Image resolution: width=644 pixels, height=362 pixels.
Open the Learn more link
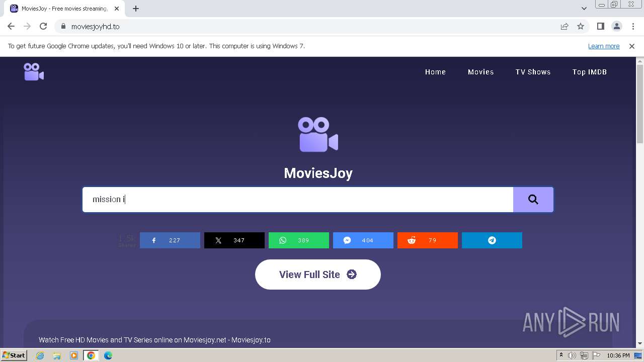point(604,46)
